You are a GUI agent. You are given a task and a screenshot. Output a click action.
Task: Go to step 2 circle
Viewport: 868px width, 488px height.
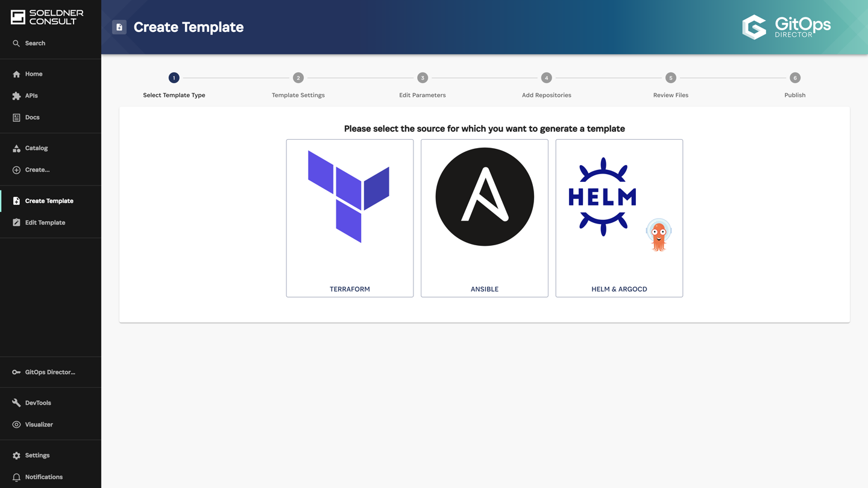[x=298, y=78]
